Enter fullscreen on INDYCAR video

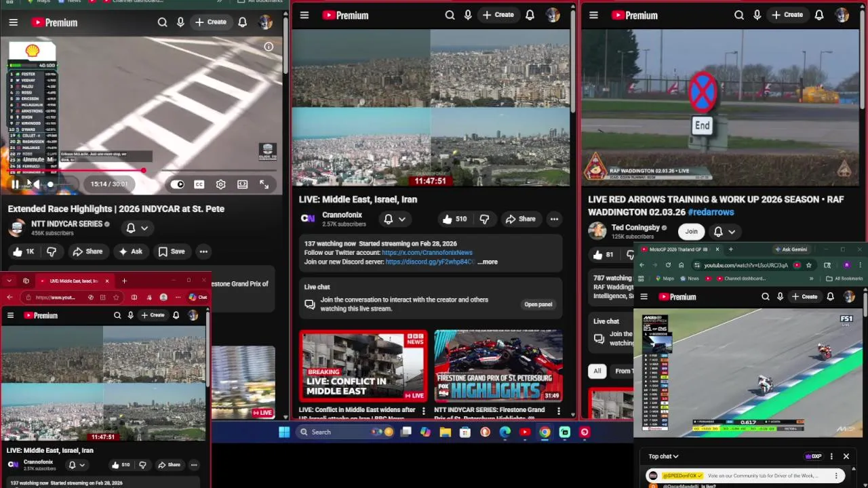pyautogui.click(x=264, y=184)
